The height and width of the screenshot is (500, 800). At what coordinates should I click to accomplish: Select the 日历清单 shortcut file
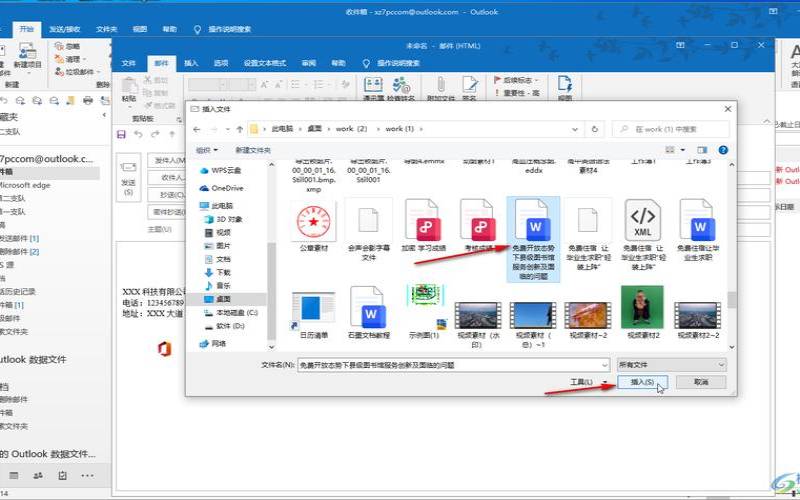click(x=314, y=315)
